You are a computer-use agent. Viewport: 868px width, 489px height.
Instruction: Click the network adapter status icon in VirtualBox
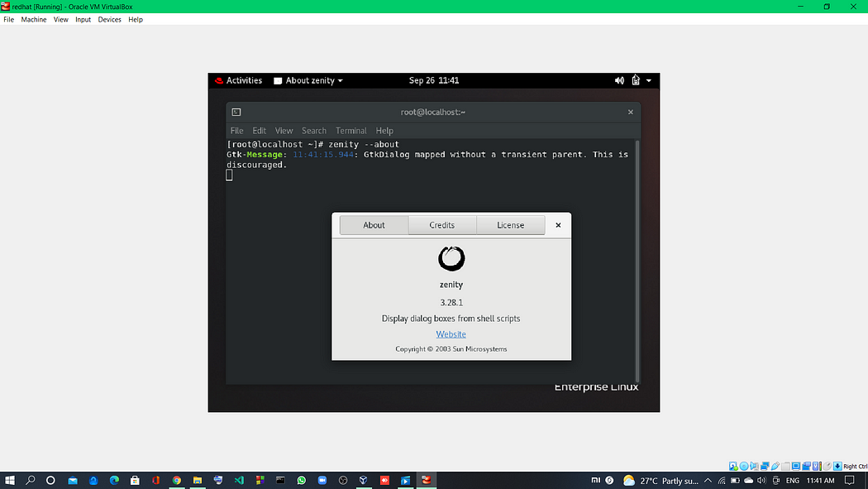click(764, 465)
